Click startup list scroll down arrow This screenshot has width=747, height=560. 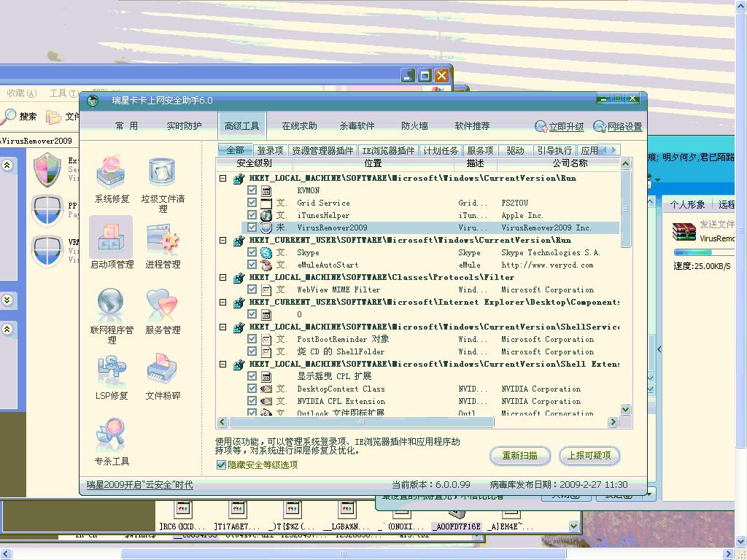click(x=625, y=410)
